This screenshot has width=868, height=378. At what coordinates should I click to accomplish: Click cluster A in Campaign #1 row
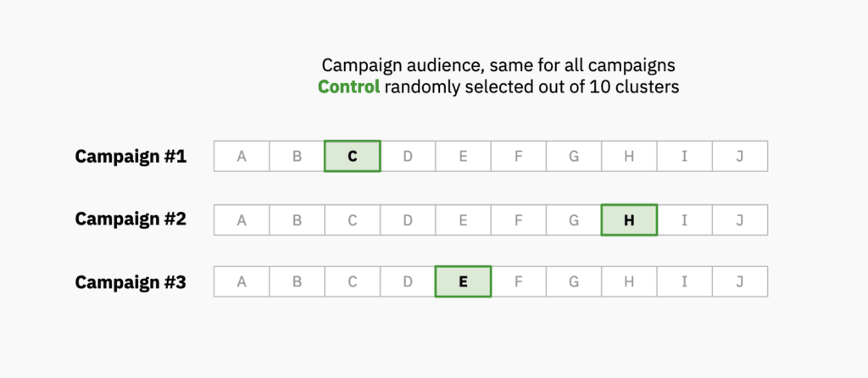coord(242,156)
